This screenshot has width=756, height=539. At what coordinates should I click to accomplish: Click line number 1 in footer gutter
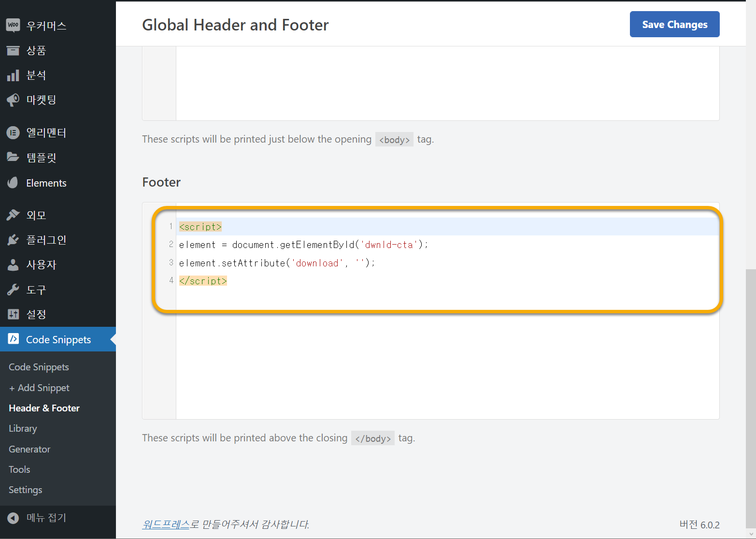pyautogui.click(x=171, y=226)
